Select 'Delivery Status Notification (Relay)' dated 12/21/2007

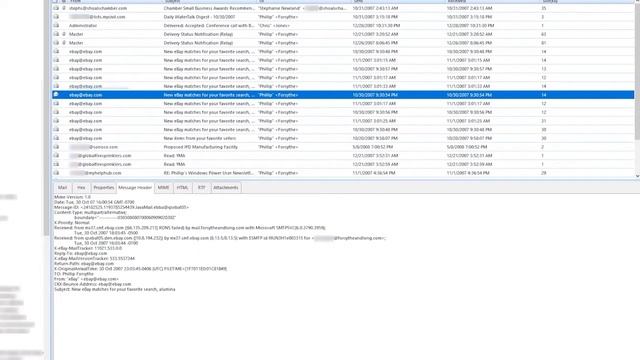pos(198,34)
